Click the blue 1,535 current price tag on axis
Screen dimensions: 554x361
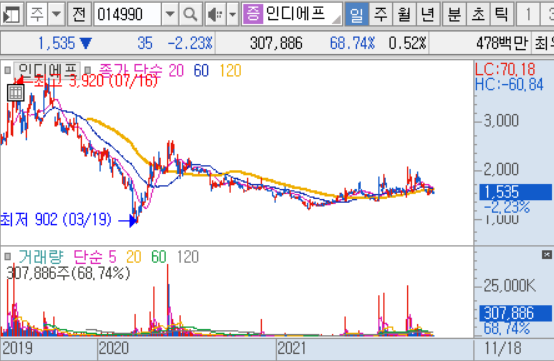(515, 192)
